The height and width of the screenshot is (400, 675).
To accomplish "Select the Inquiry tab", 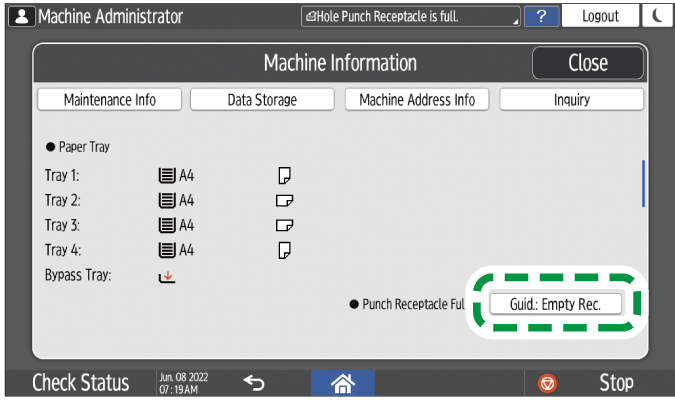I will click(x=572, y=100).
